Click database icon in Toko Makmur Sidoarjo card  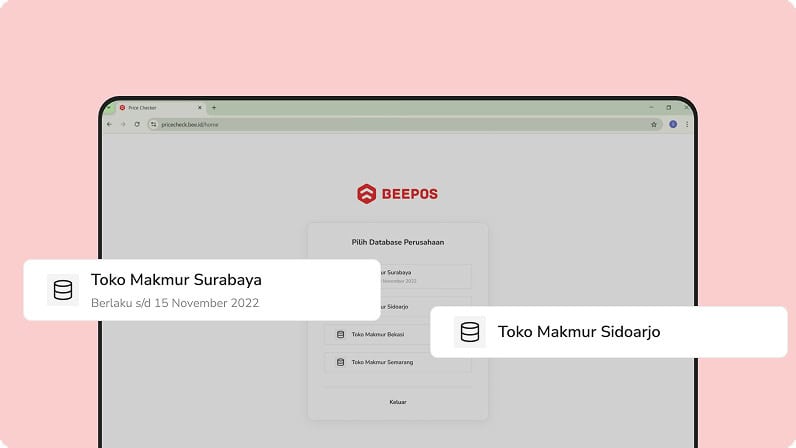point(470,332)
